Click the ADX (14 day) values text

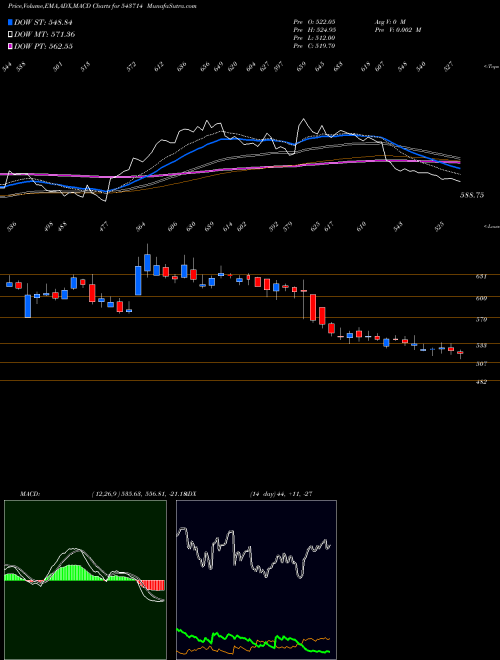280,494
